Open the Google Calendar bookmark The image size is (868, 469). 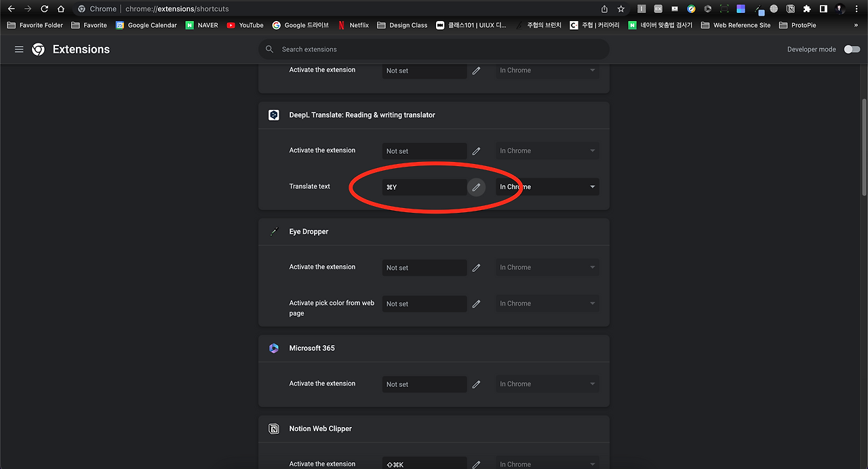pos(146,25)
